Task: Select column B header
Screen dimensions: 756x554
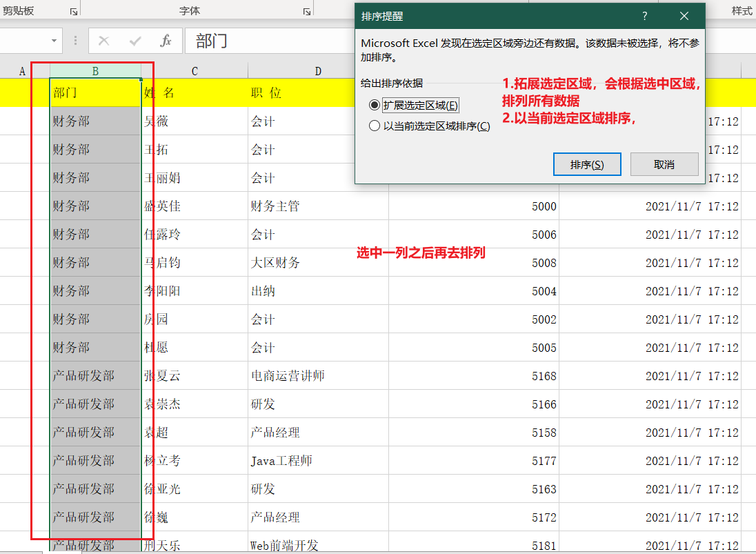Action: (x=95, y=71)
